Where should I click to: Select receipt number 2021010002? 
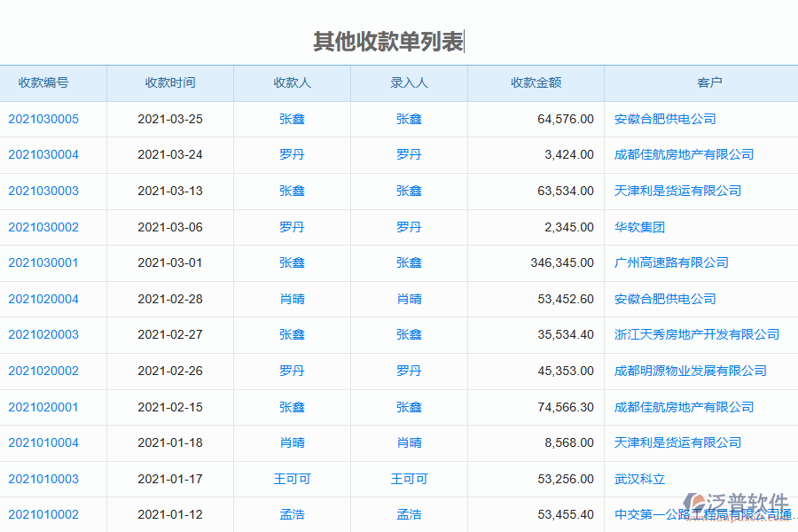click(43, 514)
